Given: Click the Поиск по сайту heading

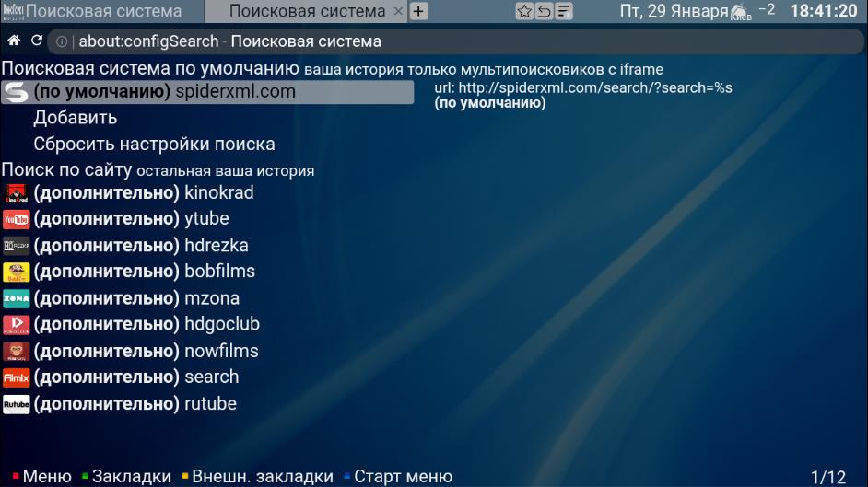Looking at the screenshot, I should point(66,169).
